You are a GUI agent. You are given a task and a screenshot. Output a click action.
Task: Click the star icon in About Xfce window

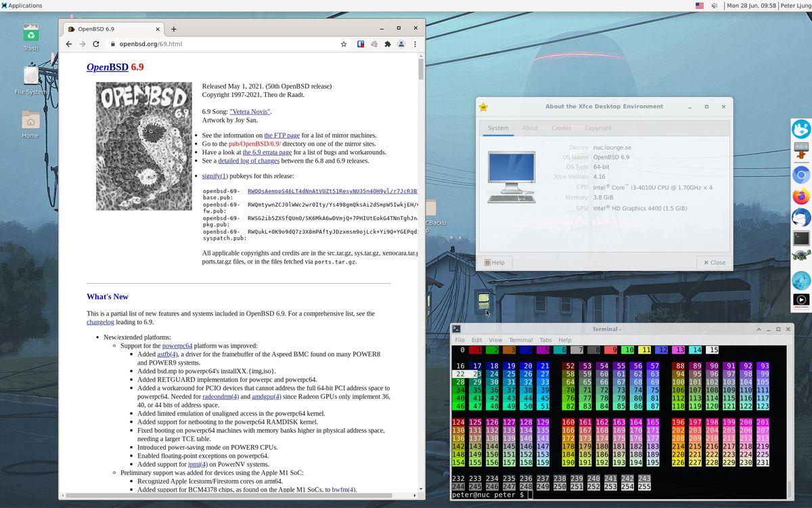(483, 107)
